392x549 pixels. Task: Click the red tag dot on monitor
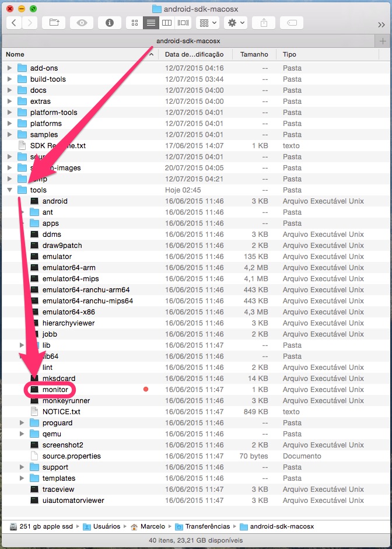tap(146, 389)
